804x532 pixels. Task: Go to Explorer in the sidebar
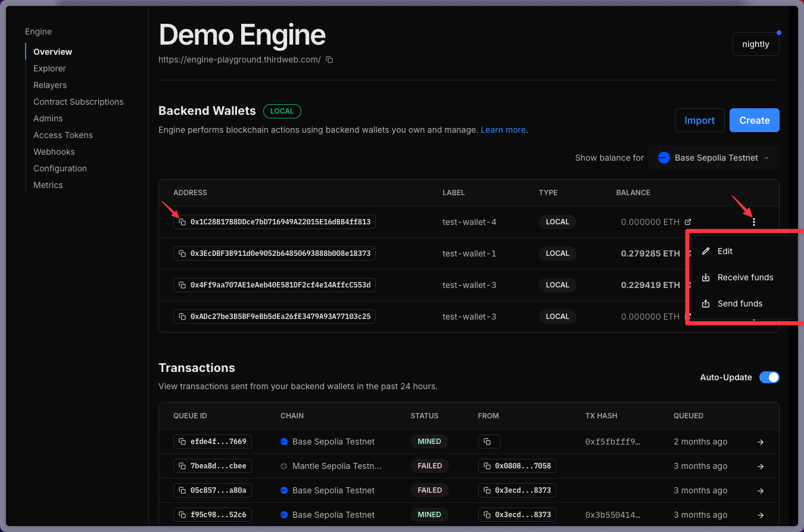pos(49,68)
